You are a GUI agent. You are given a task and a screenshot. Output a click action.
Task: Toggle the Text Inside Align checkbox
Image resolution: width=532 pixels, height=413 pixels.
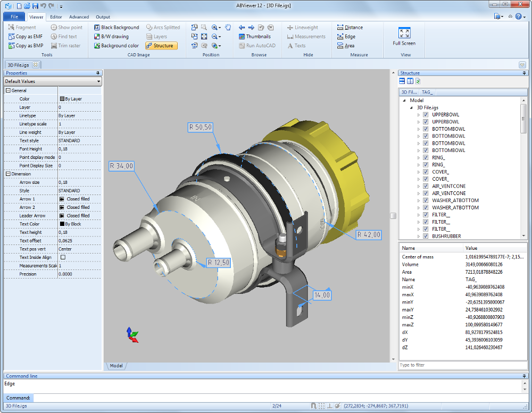pyautogui.click(x=63, y=257)
